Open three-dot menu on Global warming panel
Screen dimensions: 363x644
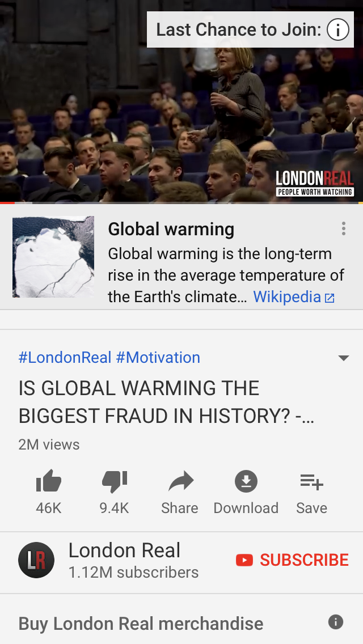(x=344, y=229)
